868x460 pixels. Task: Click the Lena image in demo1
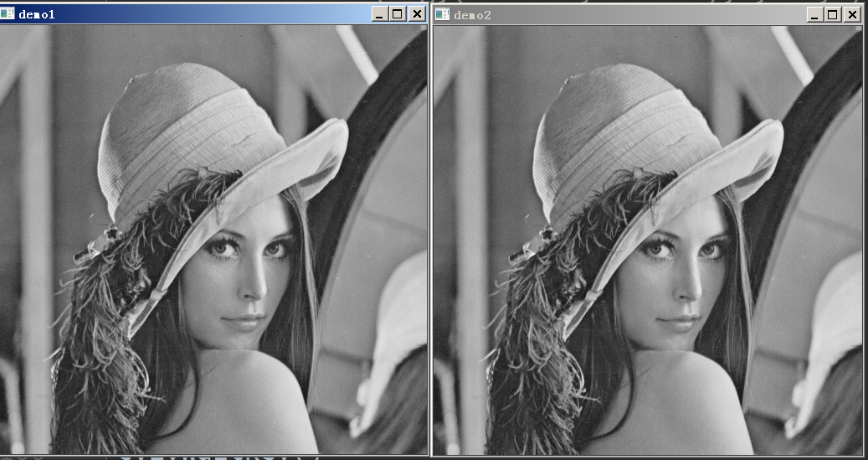[213, 240]
